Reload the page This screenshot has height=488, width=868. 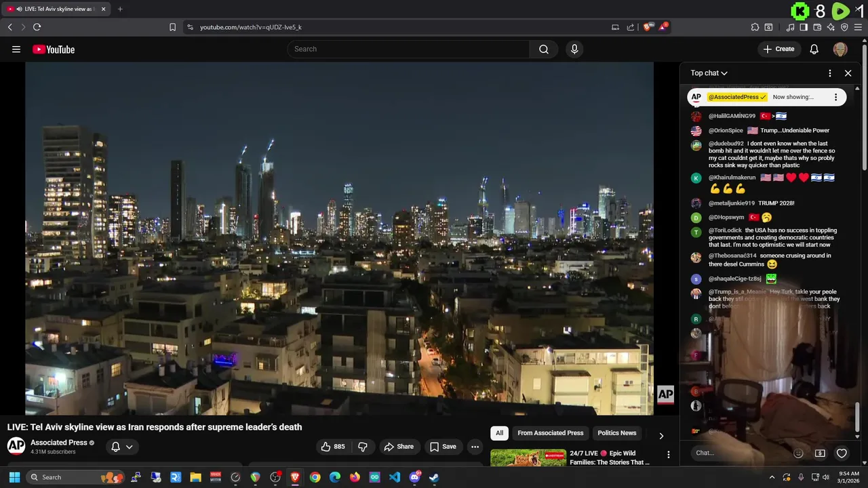(x=37, y=27)
